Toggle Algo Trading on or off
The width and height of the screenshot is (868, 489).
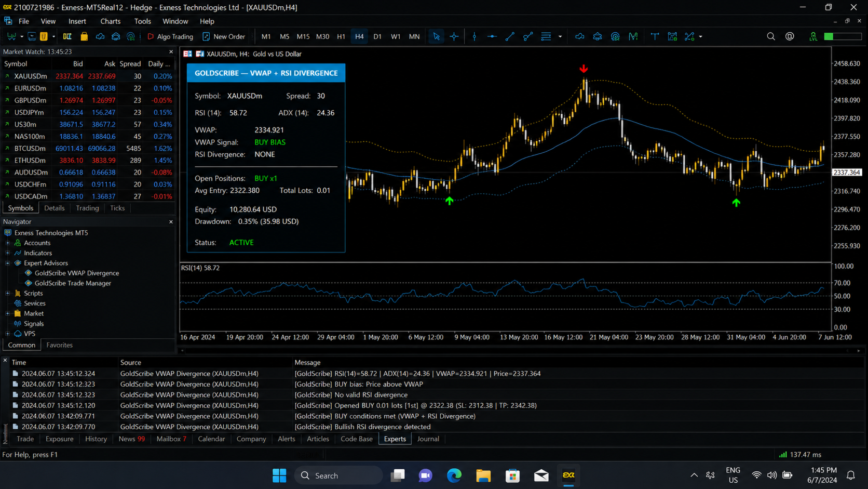pyautogui.click(x=170, y=36)
